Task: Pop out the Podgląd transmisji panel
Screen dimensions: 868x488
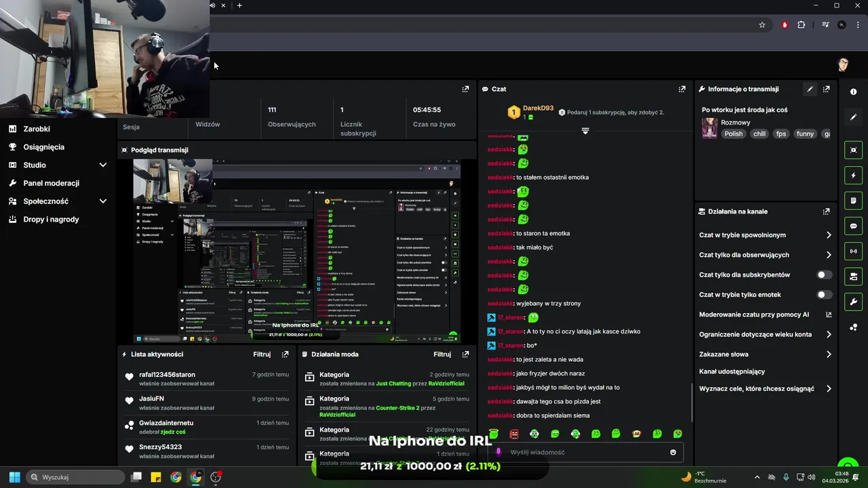Action: click(x=465, y=150)
